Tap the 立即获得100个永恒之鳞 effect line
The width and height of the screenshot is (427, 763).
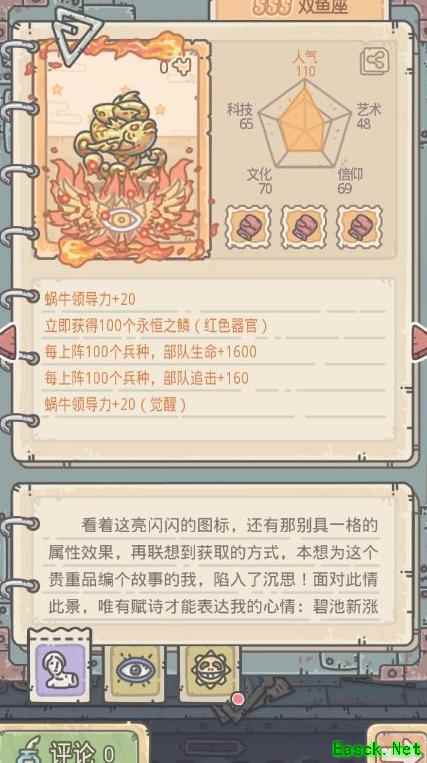click(x=156, y=325)
